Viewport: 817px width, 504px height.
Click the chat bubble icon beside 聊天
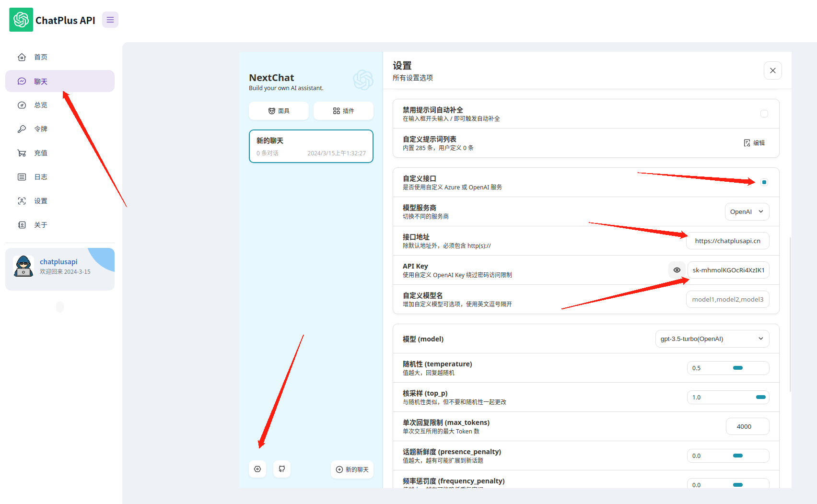(x=22, y=81)
